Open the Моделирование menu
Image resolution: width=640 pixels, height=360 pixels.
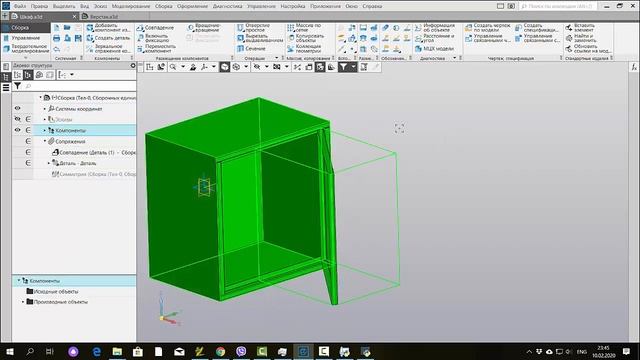[x=131, y=6]
